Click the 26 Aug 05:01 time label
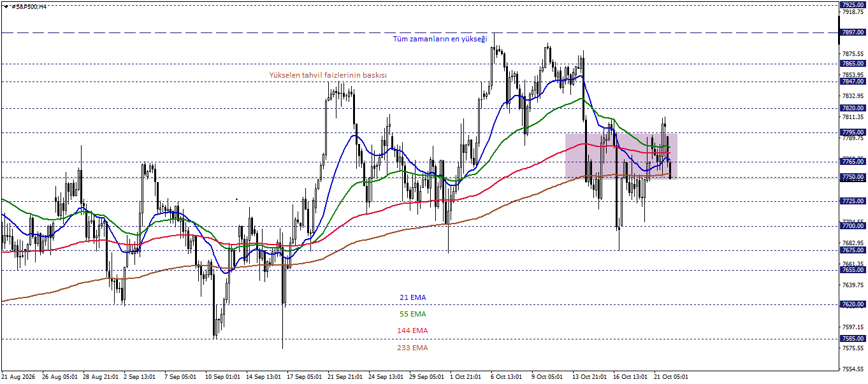This screenshot has width=868, height=384. click(59, 377)
